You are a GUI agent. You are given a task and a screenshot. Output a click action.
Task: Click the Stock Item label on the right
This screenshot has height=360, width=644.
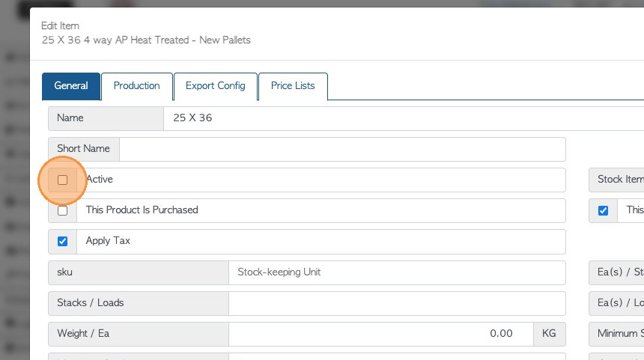pos(620,180)
